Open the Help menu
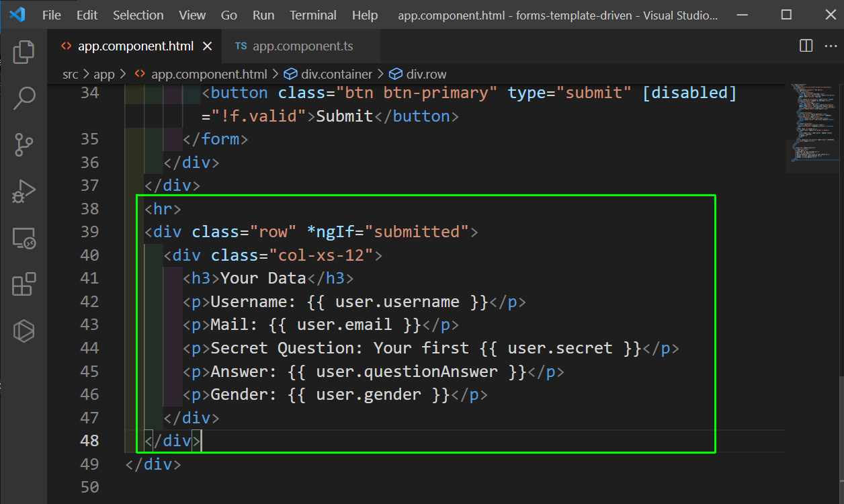The height and width of the screenshot is (504, 844). coord(365,15)
